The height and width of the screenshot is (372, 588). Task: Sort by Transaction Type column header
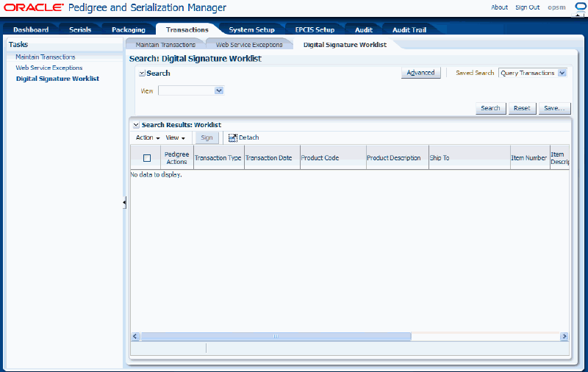(x=218, y=158)
